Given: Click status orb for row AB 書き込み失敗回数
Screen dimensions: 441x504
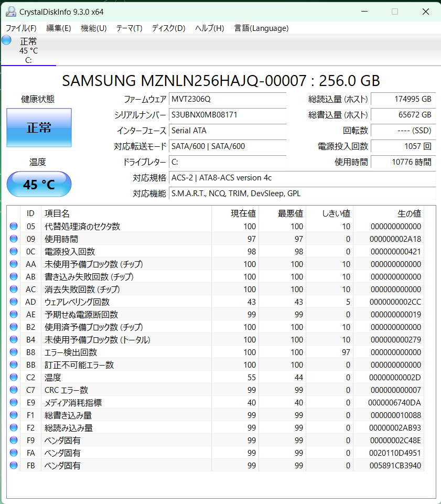Looking at the screenshot, I should (x=14, y=276).
